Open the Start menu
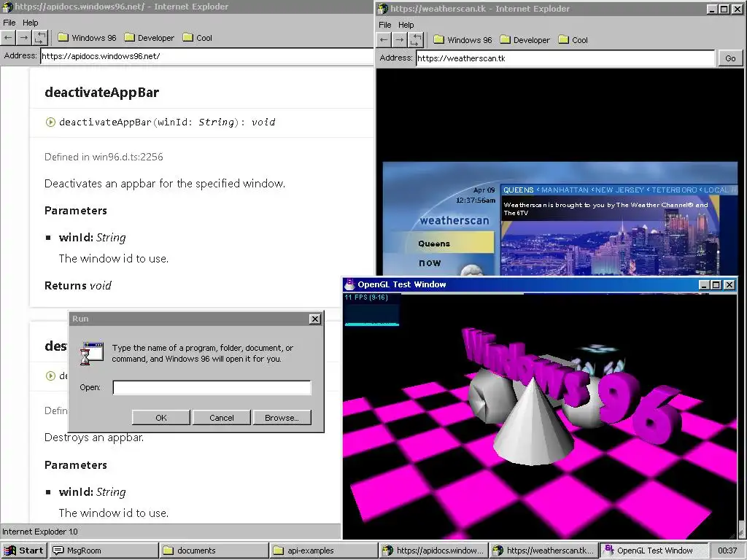 23,551
